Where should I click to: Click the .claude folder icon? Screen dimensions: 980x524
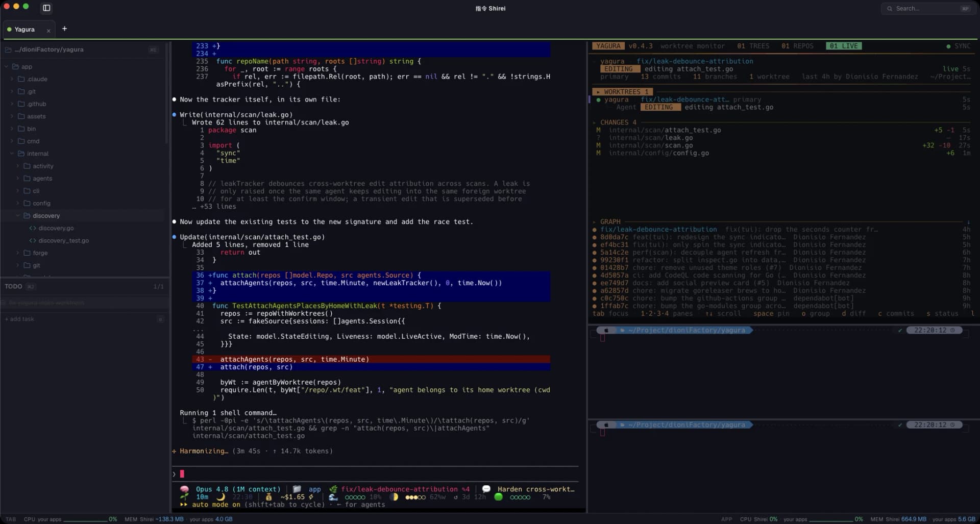21,79
